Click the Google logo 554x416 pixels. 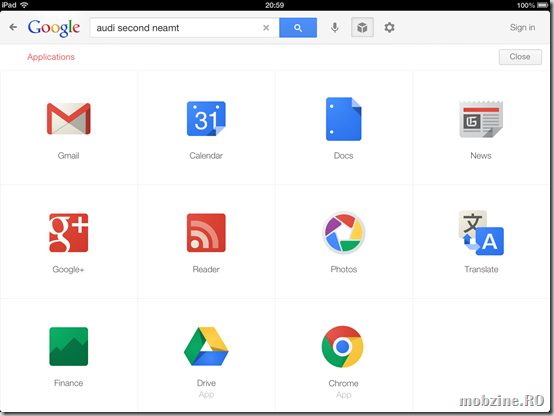[x=54, y=28]
